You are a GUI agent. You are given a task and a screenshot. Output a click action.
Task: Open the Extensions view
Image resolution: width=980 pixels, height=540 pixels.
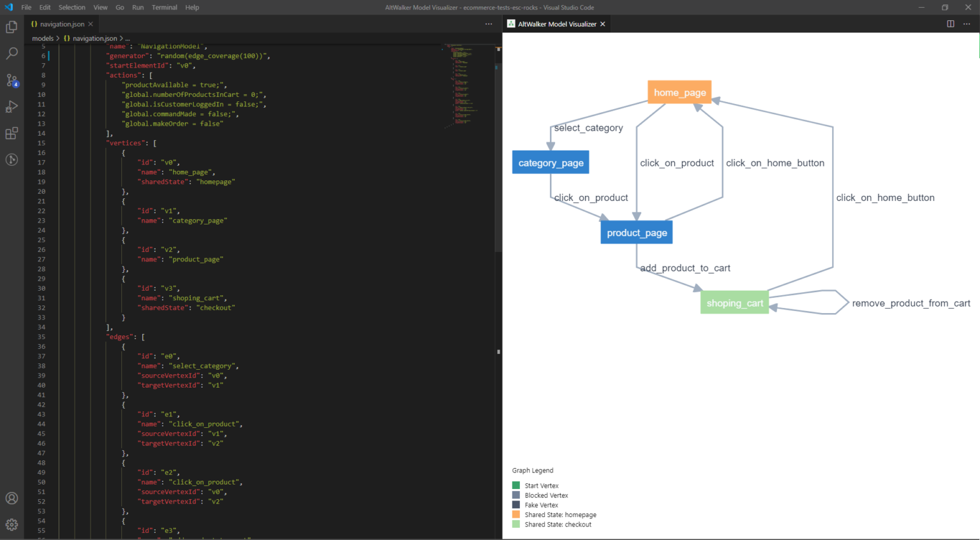pos(11,133)
